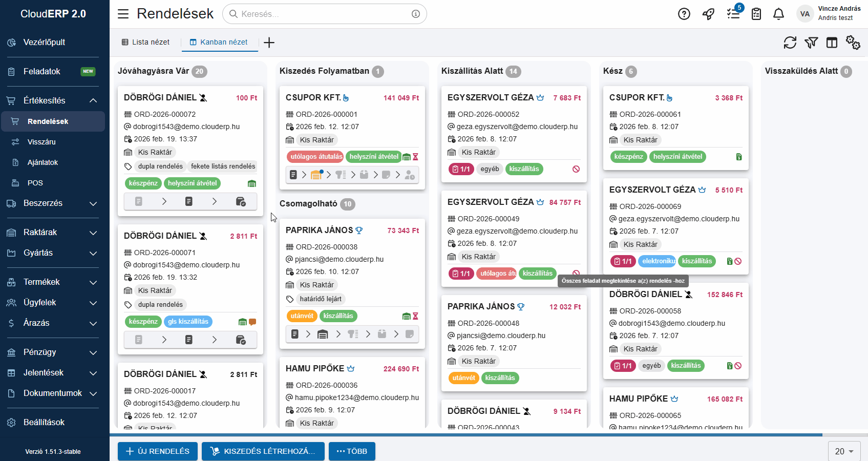
Task: Click the ÚJ RENDELÉS button
Action: (157, 451)
